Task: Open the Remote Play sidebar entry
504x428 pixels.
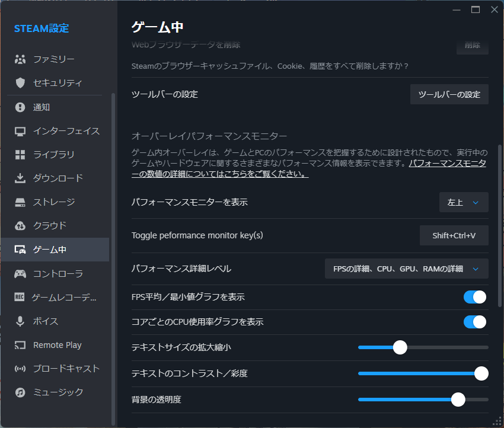Action: click(x=55, y=345)
